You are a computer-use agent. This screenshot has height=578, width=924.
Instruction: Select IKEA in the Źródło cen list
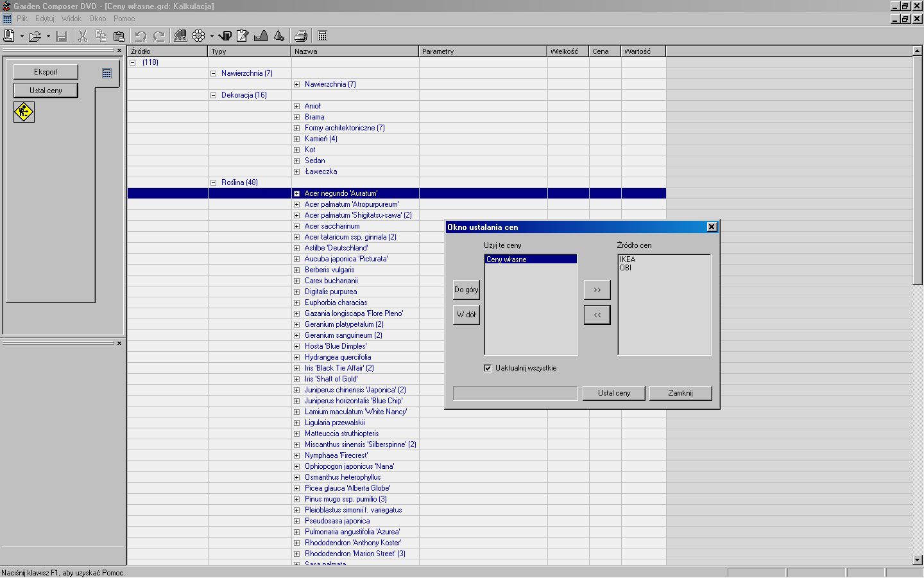(x=628, y=259)
